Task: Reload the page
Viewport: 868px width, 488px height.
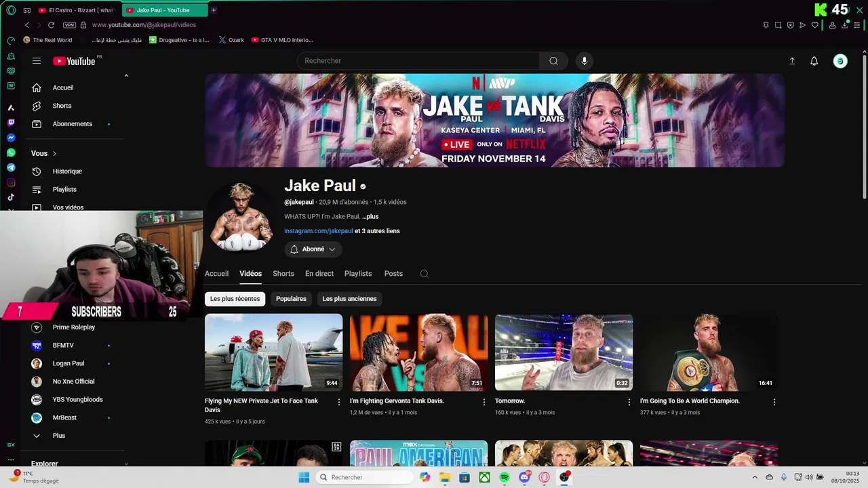Action: click(x=51, y=25)
